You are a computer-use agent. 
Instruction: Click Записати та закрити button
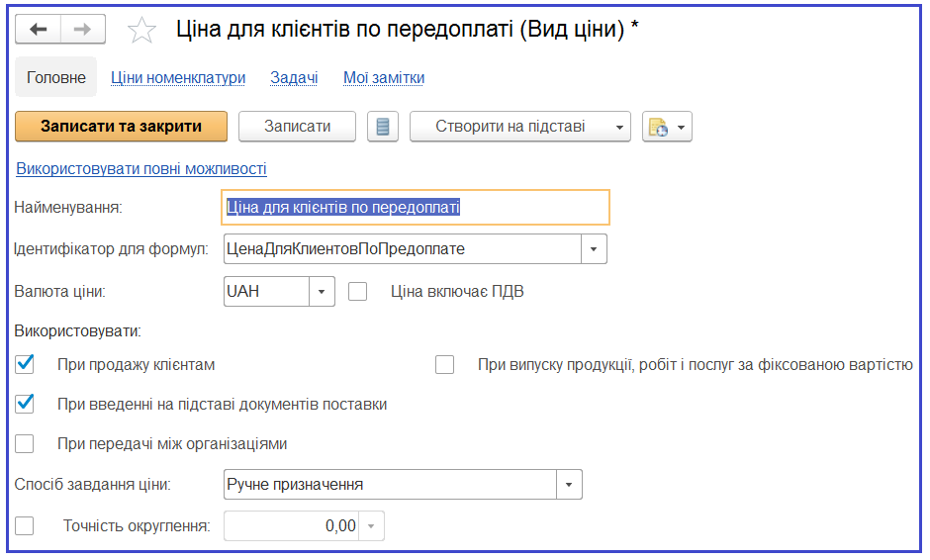tap(121, 127)
